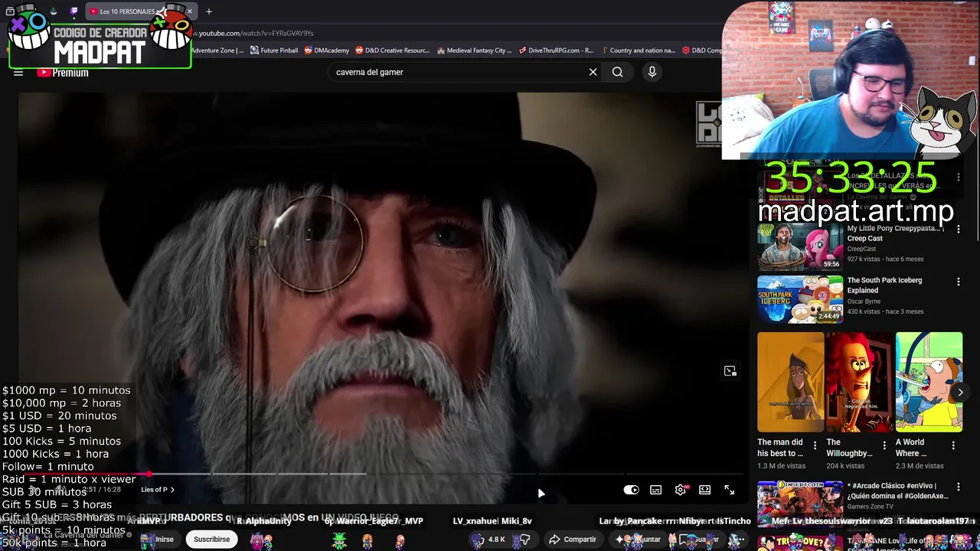Viewport: 980px width, 551px height.
Task: Open the '* #Arcade Clásico #enVivo' title
Action: [x=897, y=491]
